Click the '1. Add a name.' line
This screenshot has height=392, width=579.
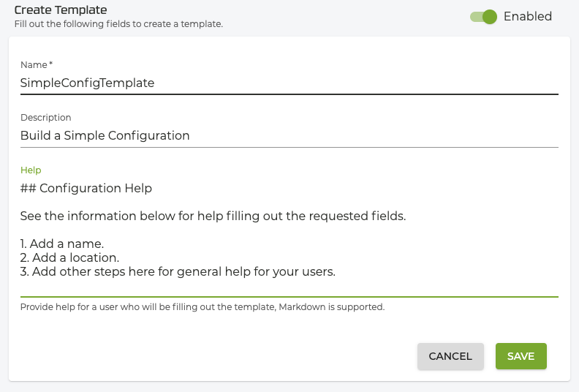[x=62, y=244]
